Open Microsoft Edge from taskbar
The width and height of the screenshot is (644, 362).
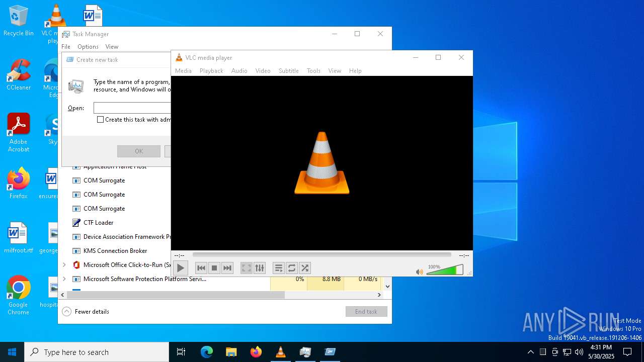(207, 352)
